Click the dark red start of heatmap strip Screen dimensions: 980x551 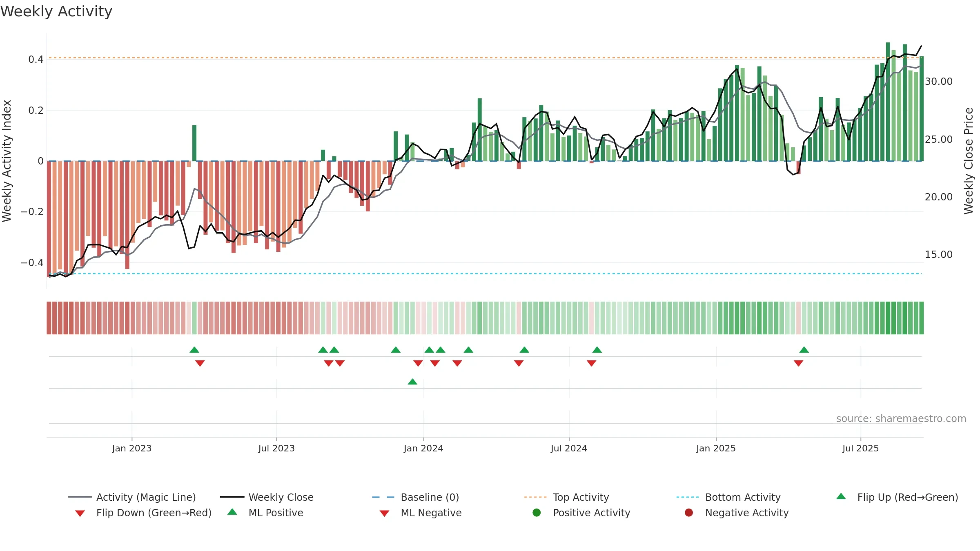[x=49, y=318]
